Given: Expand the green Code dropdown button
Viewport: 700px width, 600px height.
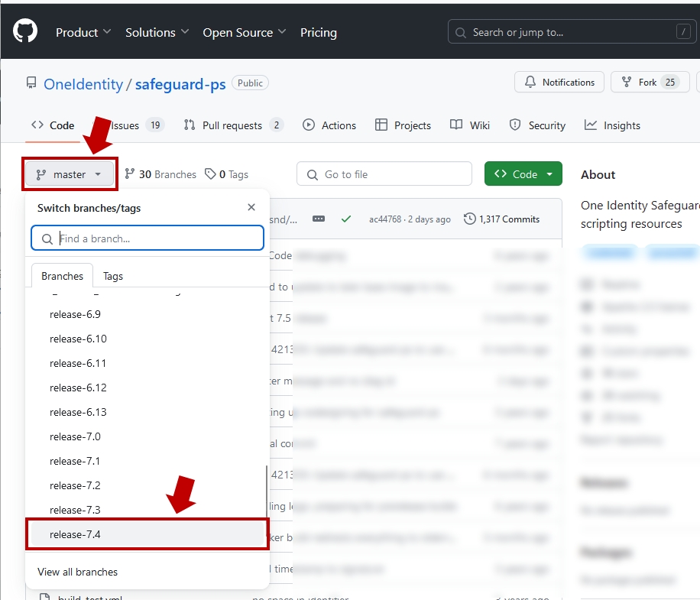Looking at the screenshot, I should (x=523, y=174).
